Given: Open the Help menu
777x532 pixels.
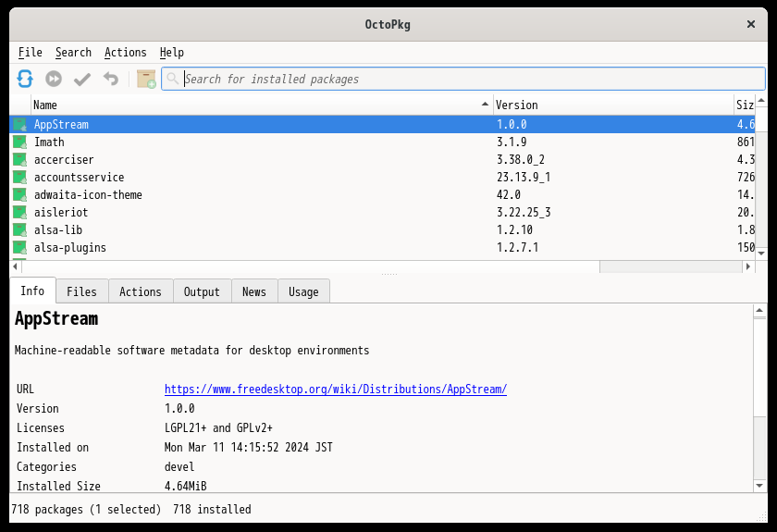Looking at the screenshot, I should point(171,52).
